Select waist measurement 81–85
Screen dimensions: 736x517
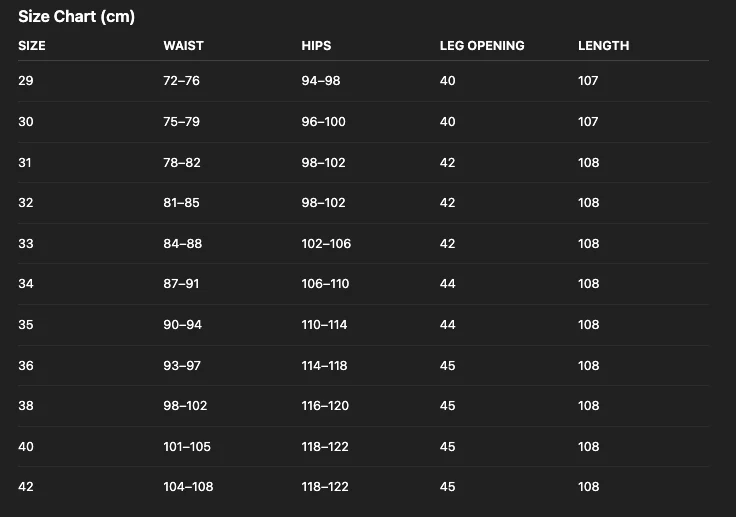[181, 202]
